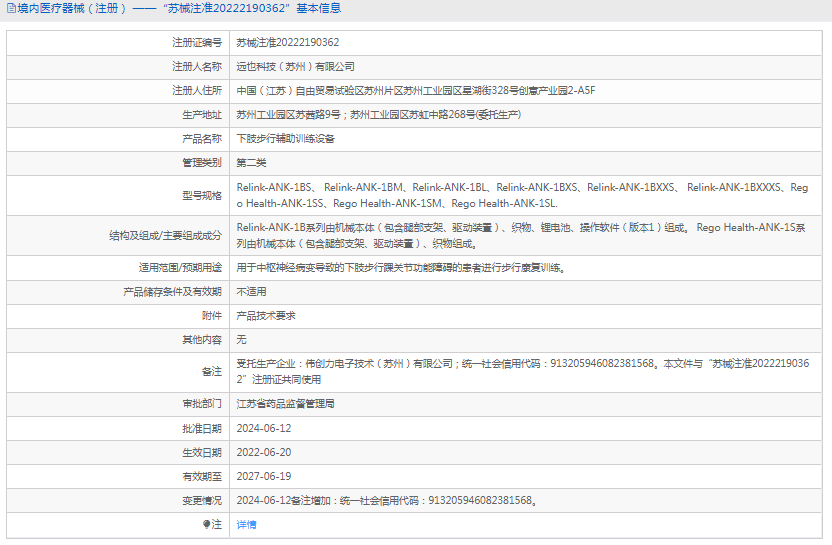Click the 管理类别 label
Screen dimensions: 832x545
coord(202,162)
